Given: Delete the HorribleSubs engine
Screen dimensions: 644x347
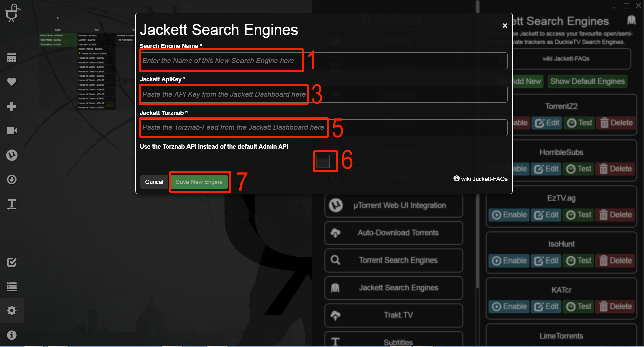Looking at the screenshot, I should 615,169.
